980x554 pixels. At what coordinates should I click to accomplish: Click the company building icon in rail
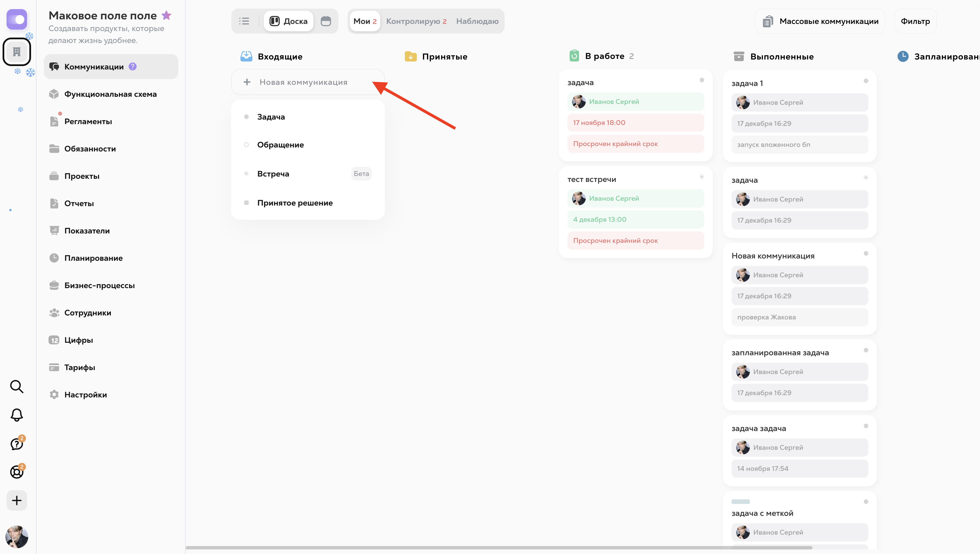pyautogui.click(x=17, y=52)
